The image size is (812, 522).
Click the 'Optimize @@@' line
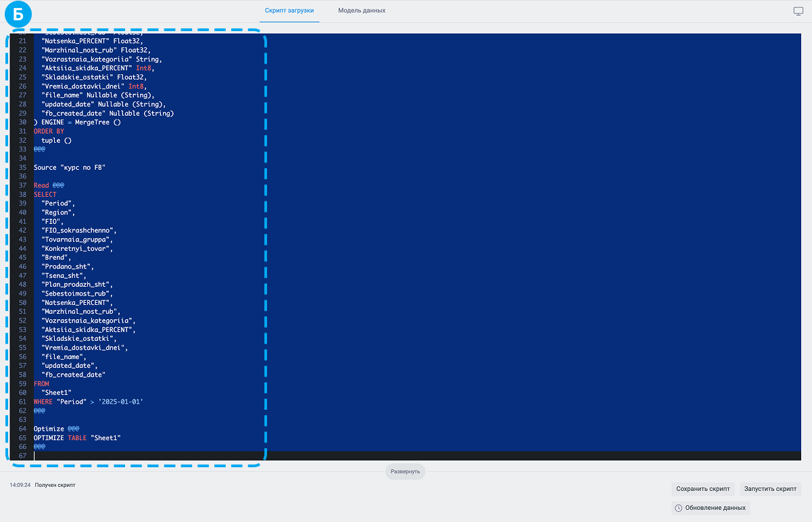coord(57,429)
